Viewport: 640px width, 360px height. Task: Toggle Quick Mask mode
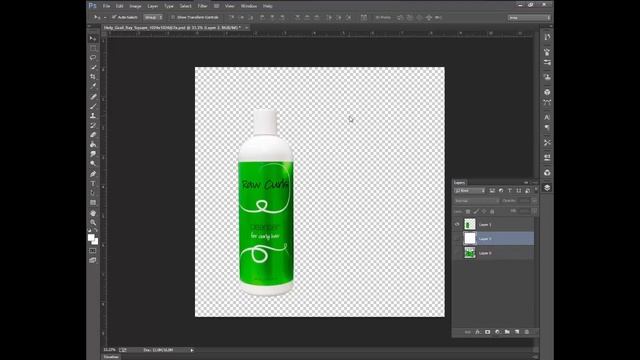coord(93,251)
